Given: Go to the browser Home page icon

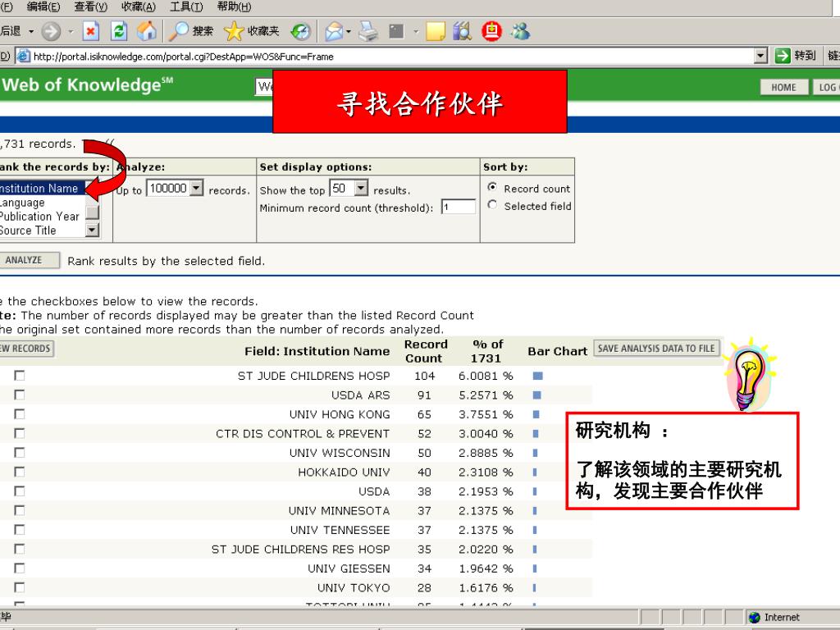Looking at the screenshot, I should tap(146, 31).
